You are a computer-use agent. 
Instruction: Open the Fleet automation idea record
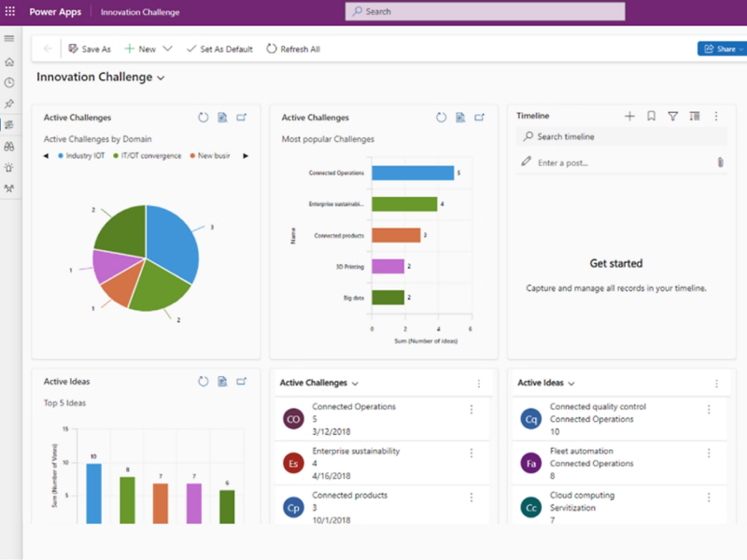tap(581, 451)
